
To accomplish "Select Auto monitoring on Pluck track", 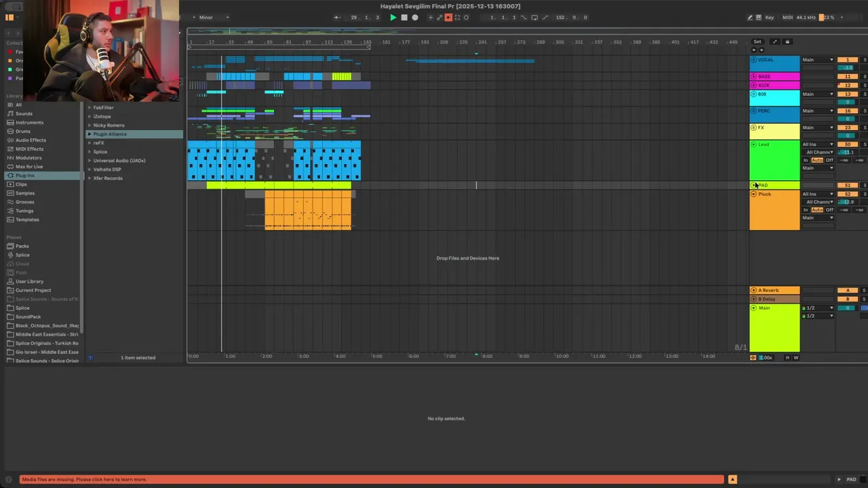I will [x=817, y=210].
